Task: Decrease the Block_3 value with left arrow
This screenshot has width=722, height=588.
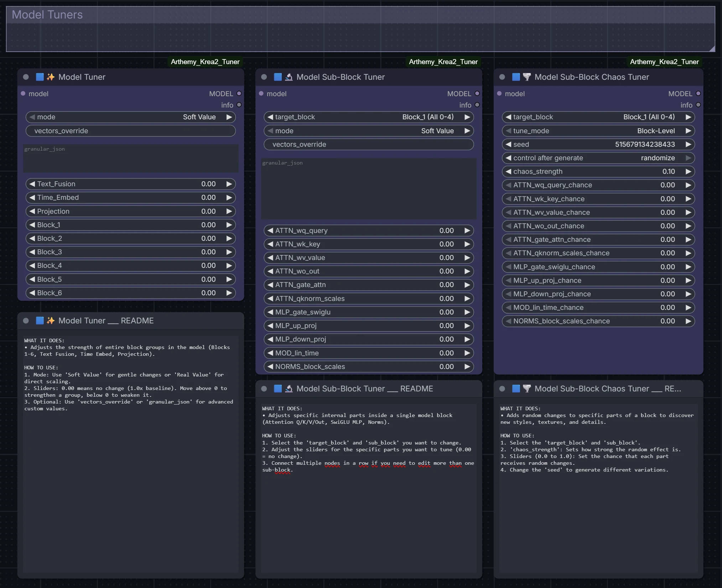Action: [x=32, y=252]
